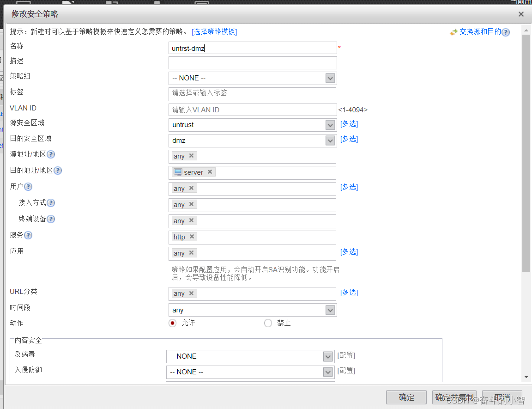Click the 取消 button
The height and width of the screenshot is (409, 532).
[502, 397]
